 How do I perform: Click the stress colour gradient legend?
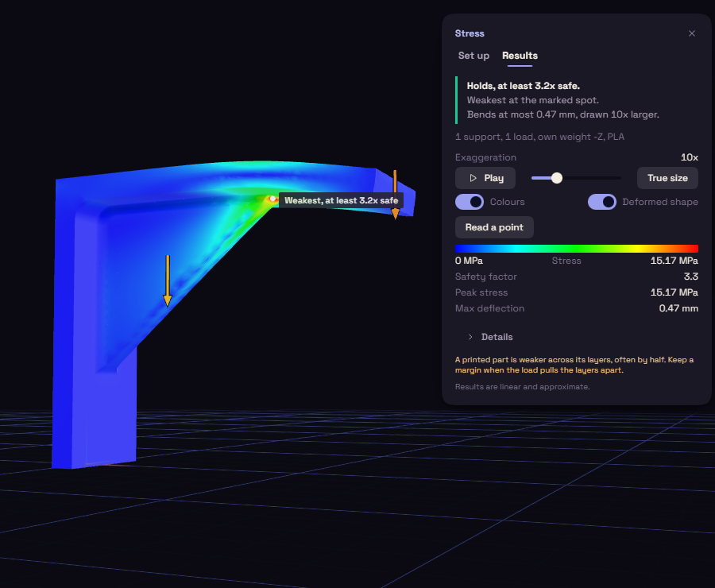577,249
